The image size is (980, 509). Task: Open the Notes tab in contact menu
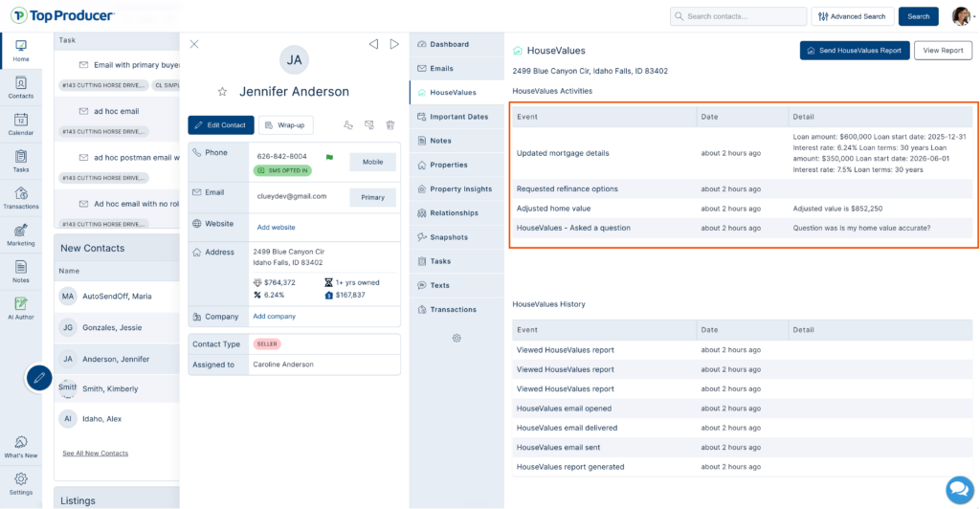click(457, 142)
